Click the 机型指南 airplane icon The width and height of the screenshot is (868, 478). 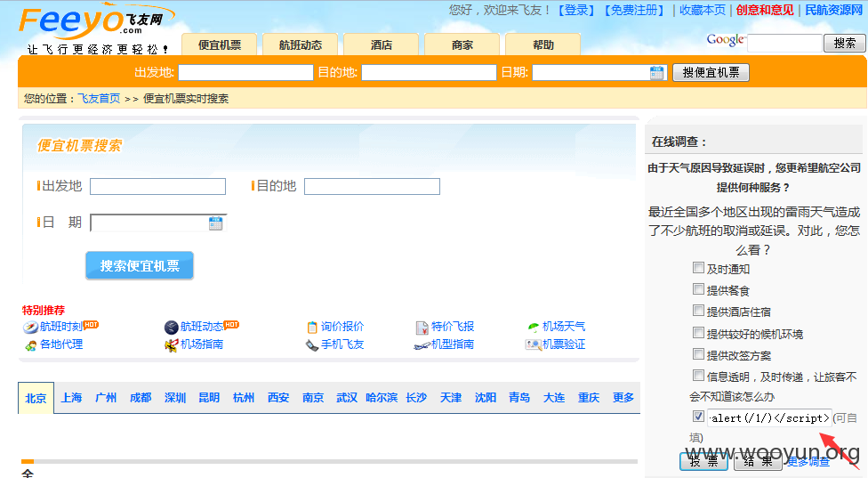[x=422, y=345]
